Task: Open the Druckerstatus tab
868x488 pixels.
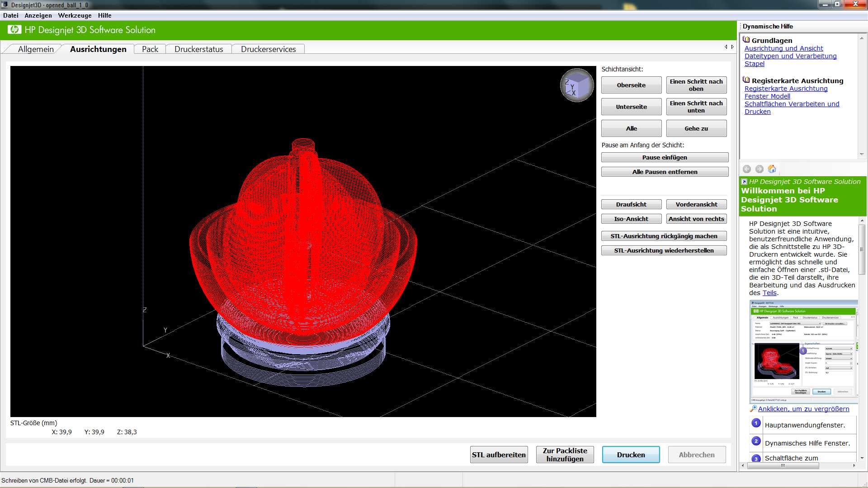Action: click(199, 49)
